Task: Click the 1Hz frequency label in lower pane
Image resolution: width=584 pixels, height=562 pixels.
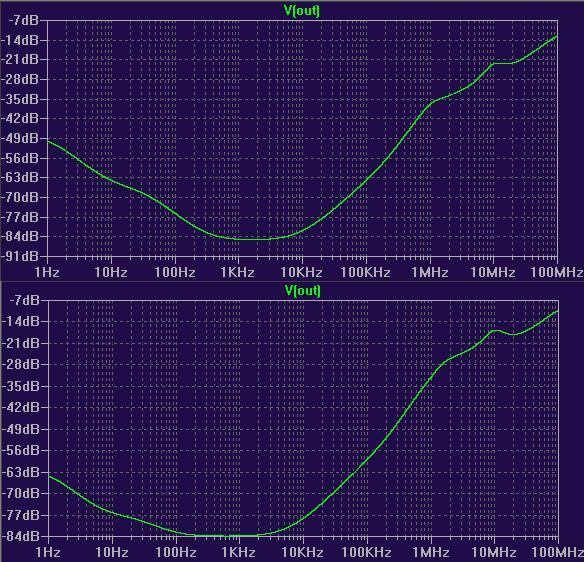Action: point(48,552)
